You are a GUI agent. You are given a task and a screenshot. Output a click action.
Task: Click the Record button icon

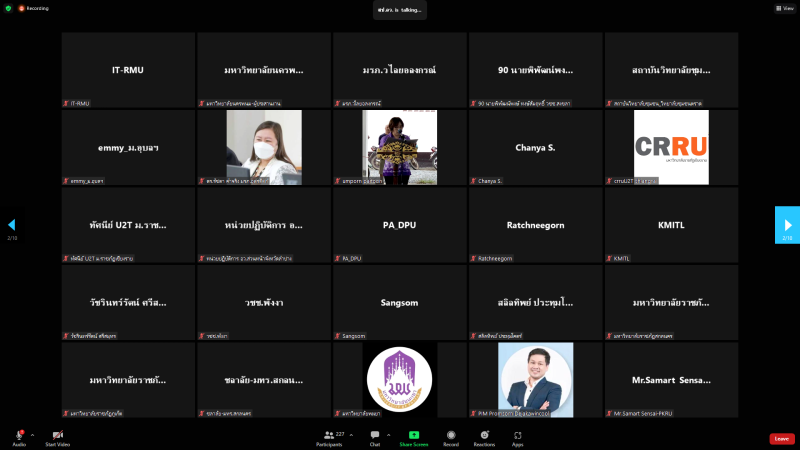[x=451, y=435]
